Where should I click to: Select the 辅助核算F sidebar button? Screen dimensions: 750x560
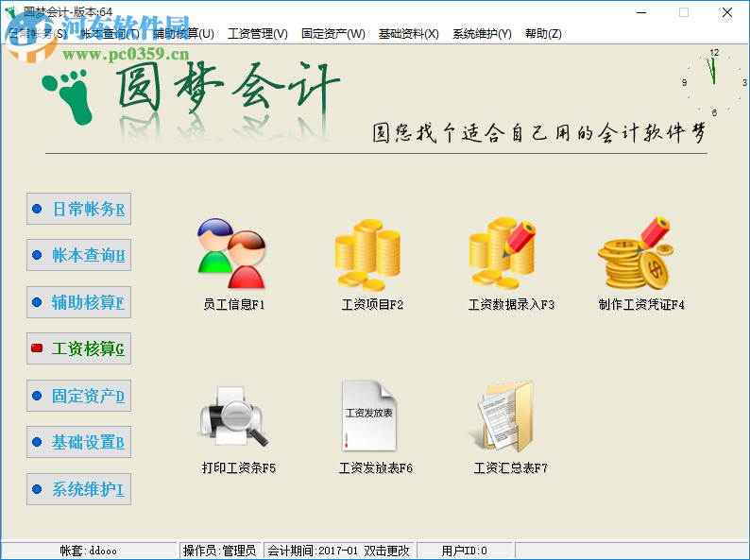click(79, 302)
